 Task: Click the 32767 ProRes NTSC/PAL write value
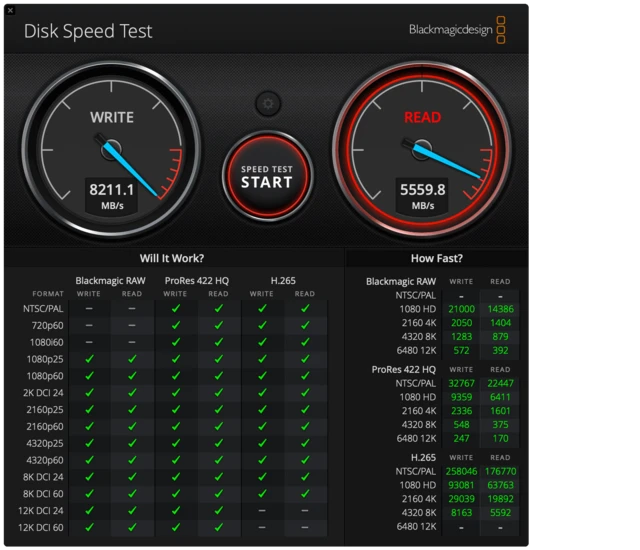point(462,384)
